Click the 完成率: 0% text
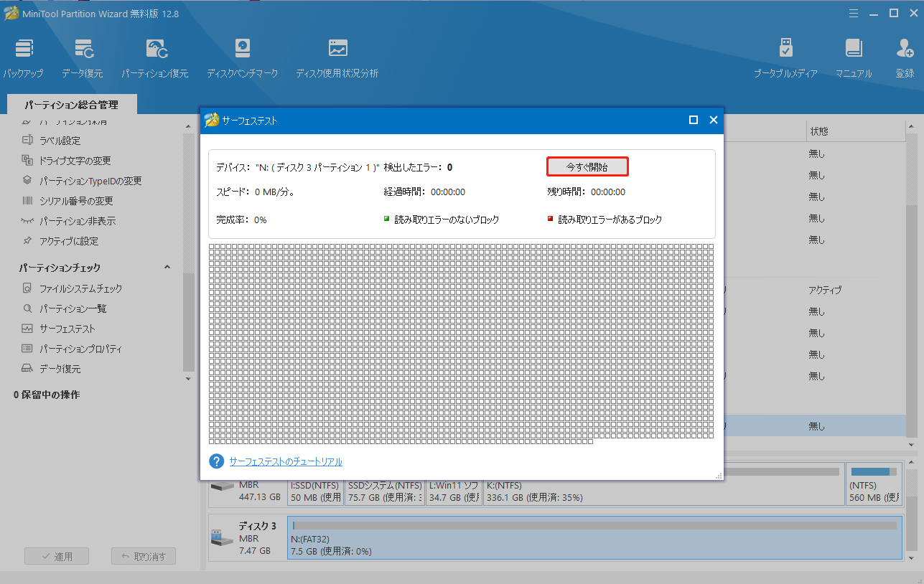This screenshot has width=924, height=584. click(x=241, y=220)
